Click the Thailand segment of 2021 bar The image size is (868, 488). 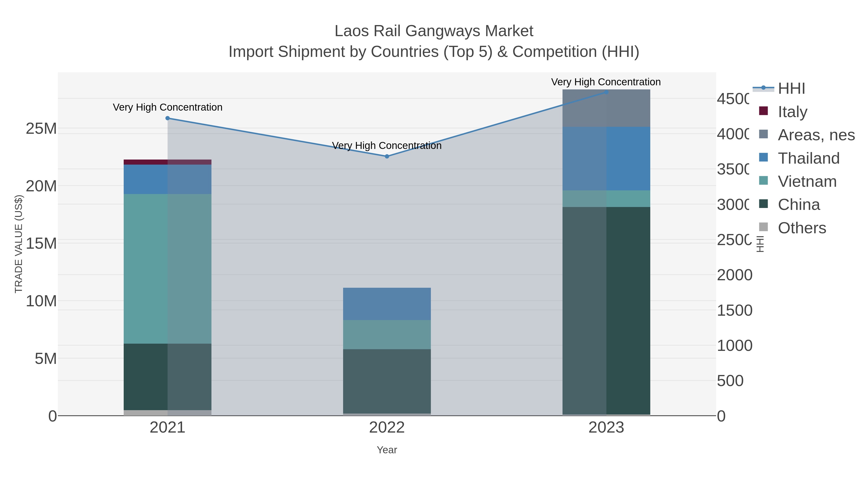pos(168,179)
